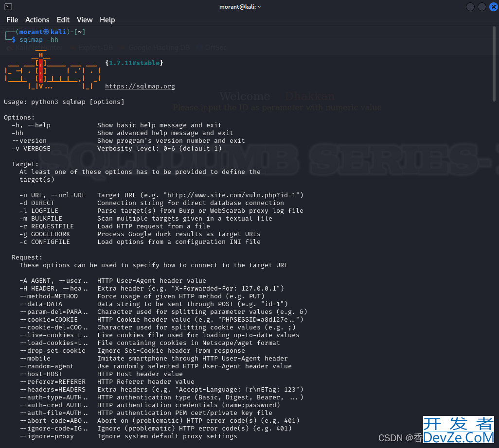
Task: Click the '-v VERBOSE' option text
Action: 31,149
